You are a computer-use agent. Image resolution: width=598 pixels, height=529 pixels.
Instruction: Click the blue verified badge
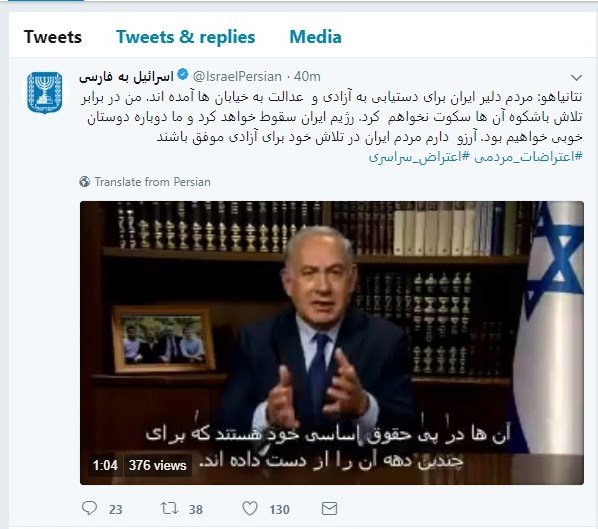[x=183, y=74]
